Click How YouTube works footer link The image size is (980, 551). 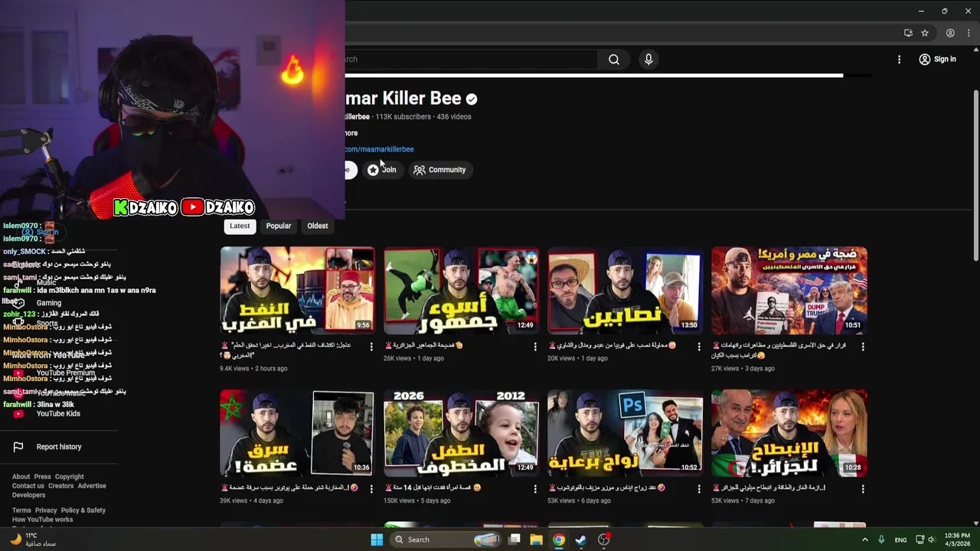pos(42,520)
